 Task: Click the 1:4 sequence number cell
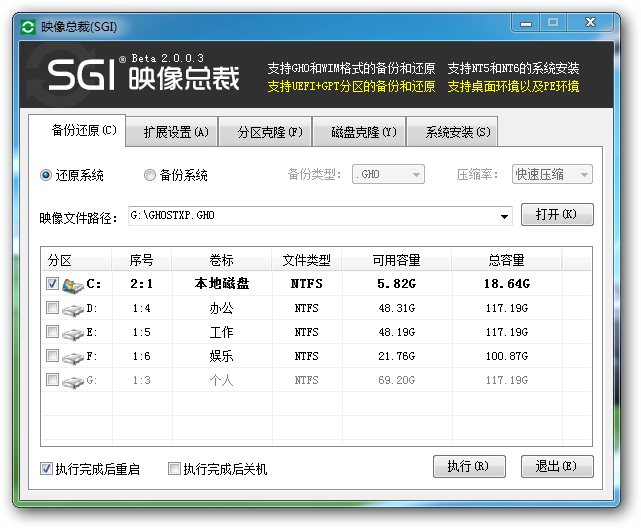click(x=142, y=308)
